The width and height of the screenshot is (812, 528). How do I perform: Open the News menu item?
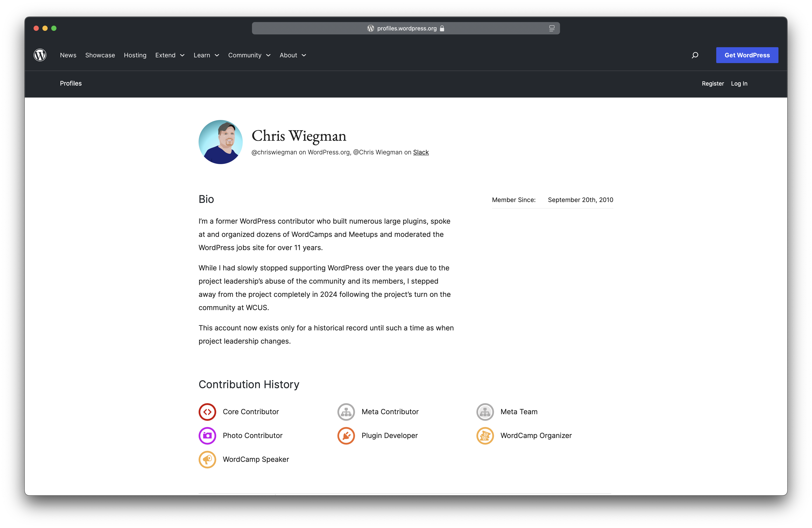coord(68,55)
